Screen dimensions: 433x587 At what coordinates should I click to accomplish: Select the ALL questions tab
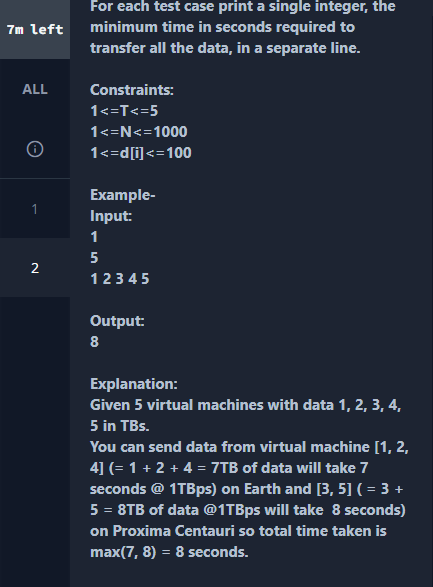[x=35, y=89]
